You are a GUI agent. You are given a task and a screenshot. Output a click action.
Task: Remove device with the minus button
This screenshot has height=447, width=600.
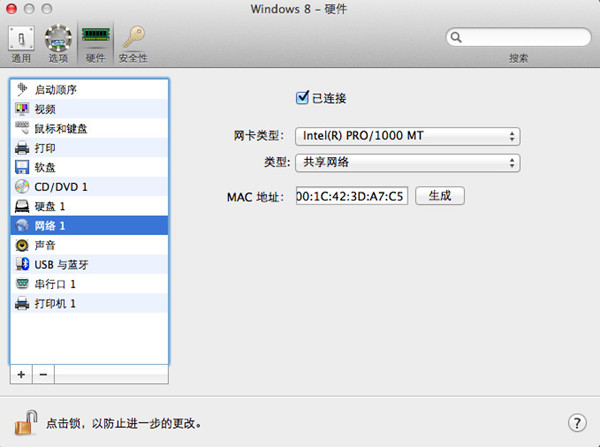coord(43,374)
